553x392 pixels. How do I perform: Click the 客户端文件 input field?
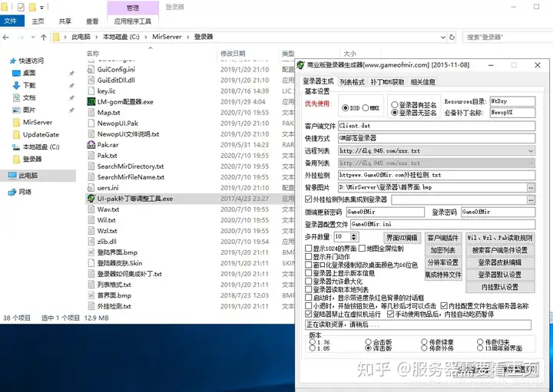pos(436,126)
